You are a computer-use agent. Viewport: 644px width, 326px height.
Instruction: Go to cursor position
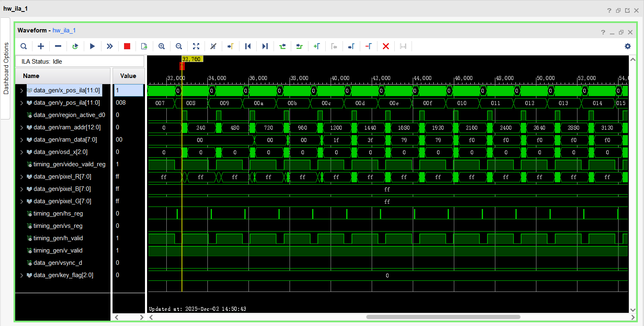(x=230, y=46)
